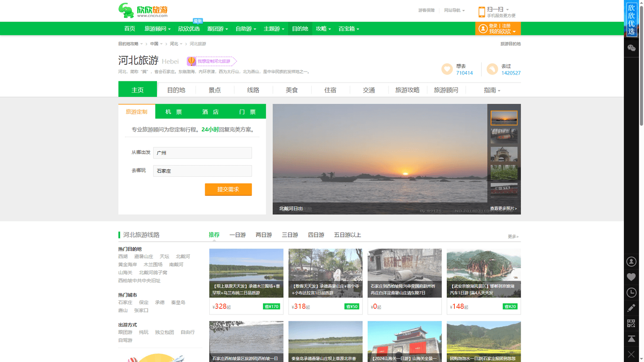Click 我想定制河北旅游 link
644x362 pixels.
point(214,61)
